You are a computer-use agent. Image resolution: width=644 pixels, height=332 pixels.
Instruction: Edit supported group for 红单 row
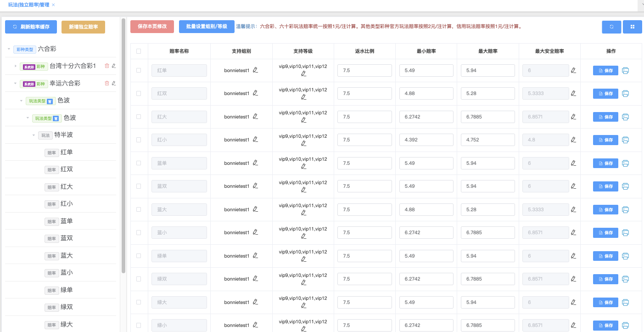click(256, 70)
